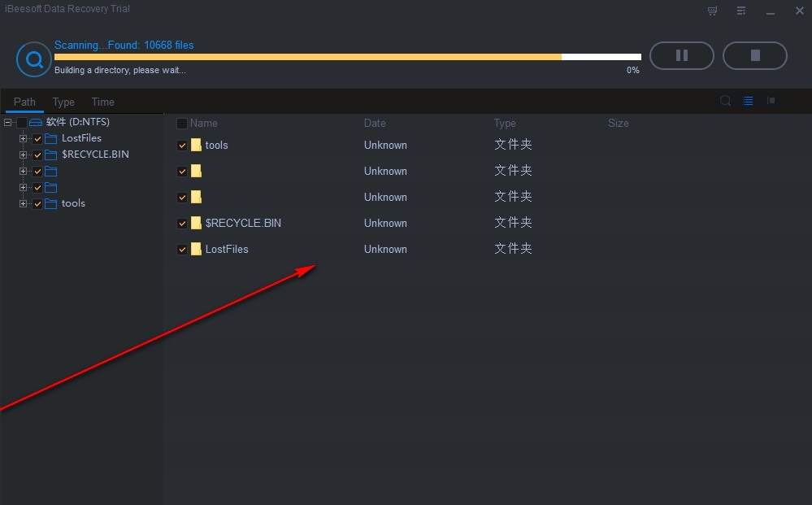
Task: Click the yellow LostFiles folder icon in the list
Action: [x=196, y=249]
